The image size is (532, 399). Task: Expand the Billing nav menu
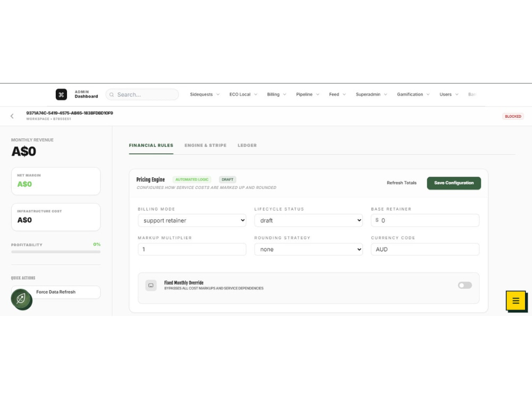coord(277,94)
